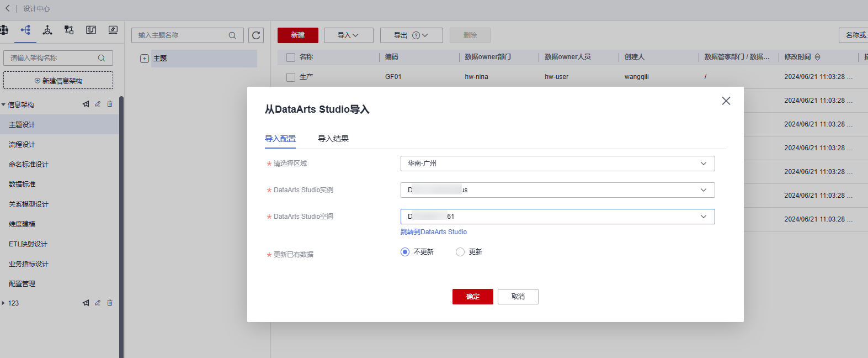Open 主题设计 in the sidebar
868x358 pixels.
tap(59, 125)
